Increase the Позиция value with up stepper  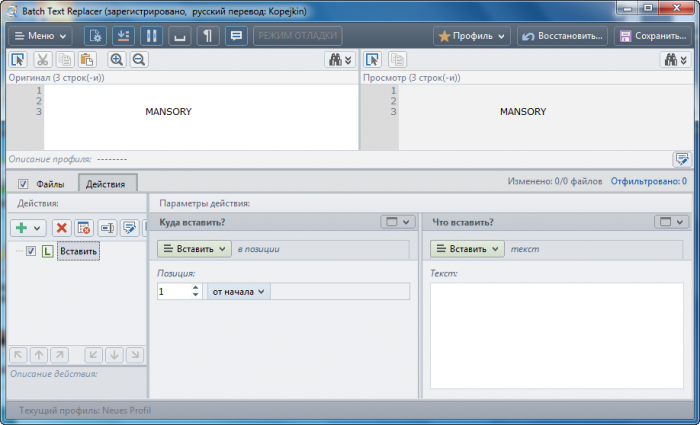tap(196, 288)
